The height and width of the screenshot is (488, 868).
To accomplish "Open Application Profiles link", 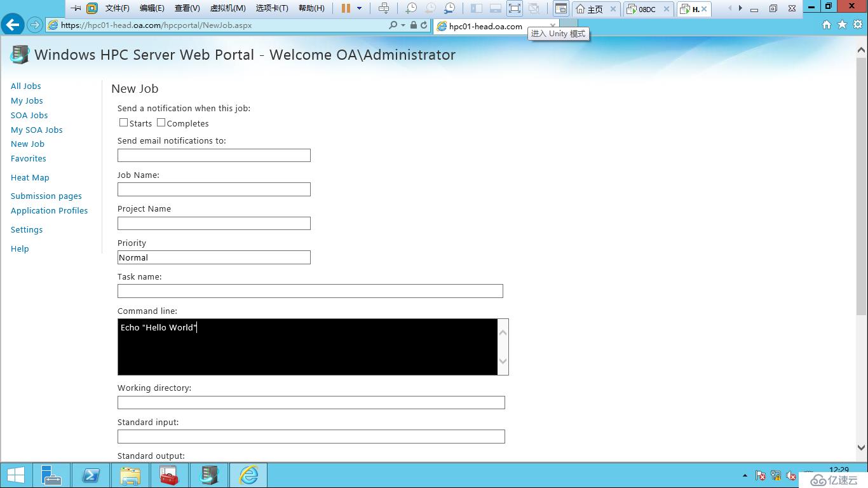I will [x=50, y=210].
